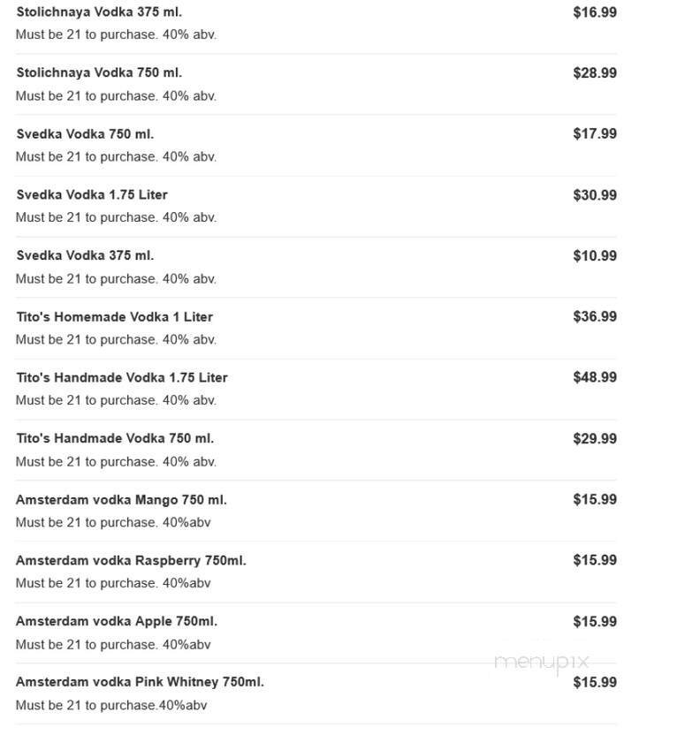This screenshot has height=735, width=700.
Task: Open Tito's Homemade Vodka 1 Liter
Action: point(114,317)
